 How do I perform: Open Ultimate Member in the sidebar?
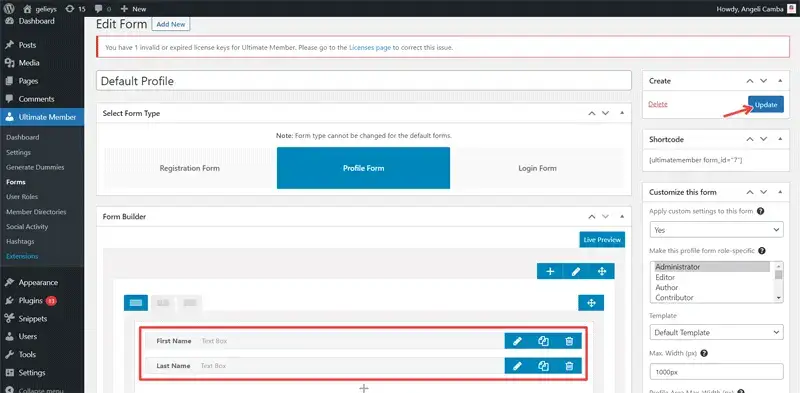42,117
